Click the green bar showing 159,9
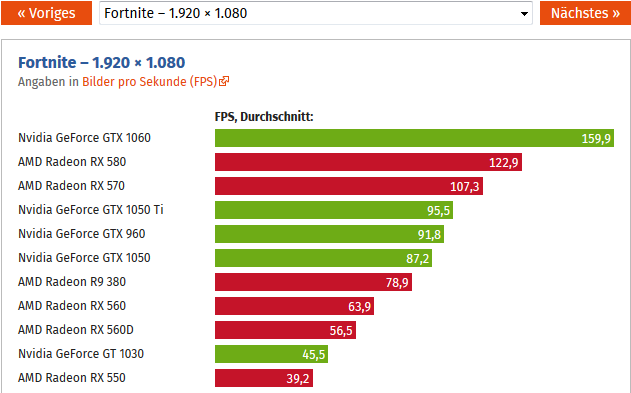 414,138
